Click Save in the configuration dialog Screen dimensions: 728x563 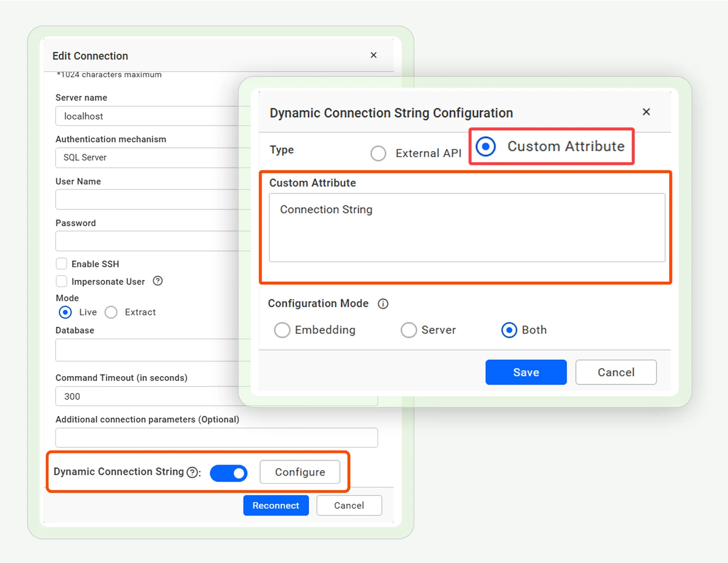point(526,372)
